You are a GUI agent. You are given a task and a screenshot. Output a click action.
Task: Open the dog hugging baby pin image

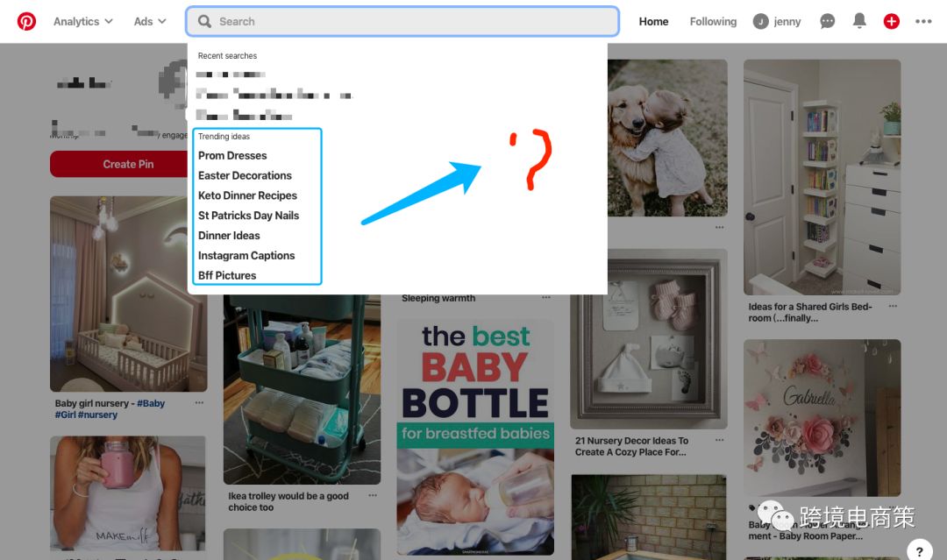pyautogui.click(x=667, y=138)
